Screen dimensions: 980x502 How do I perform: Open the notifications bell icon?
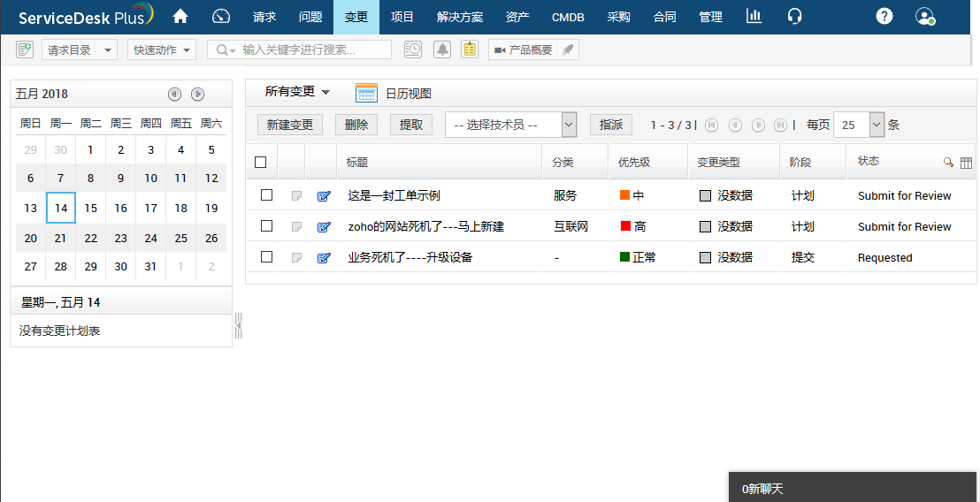(x=442, y=50)
